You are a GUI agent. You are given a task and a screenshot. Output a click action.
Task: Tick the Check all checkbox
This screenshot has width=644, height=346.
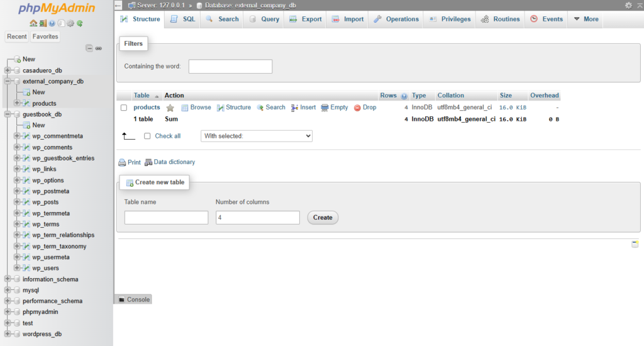click(x=147, y=136)
